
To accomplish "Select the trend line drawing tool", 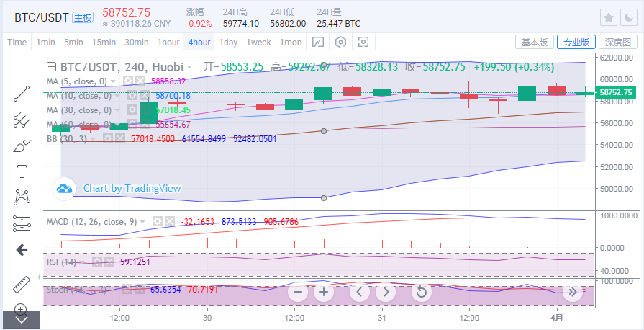I will (x=22, y=94).
